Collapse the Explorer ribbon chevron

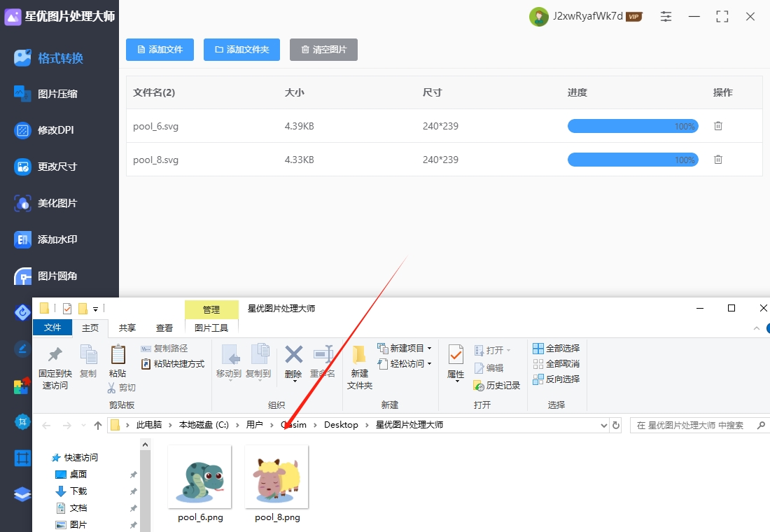click(756, 328)
